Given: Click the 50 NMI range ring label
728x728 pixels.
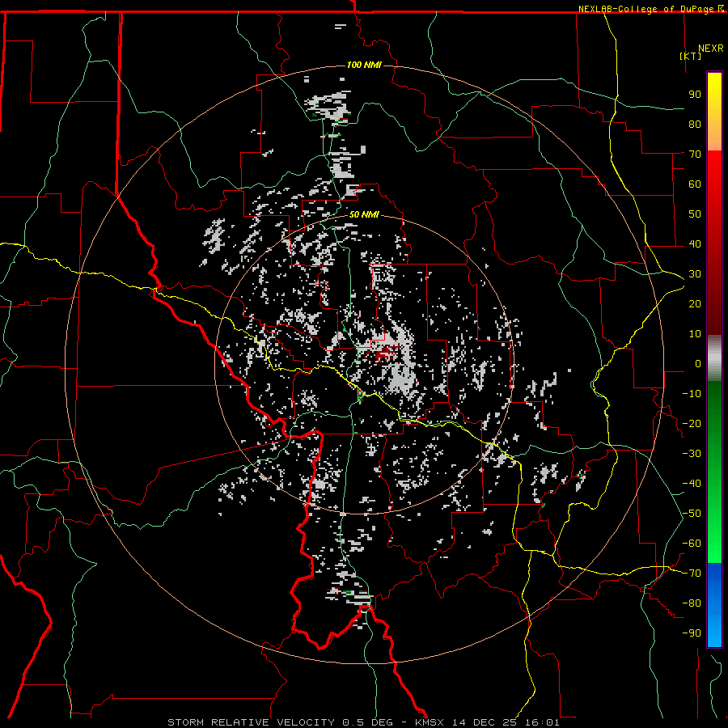Looking at the screenshot, I should (364, 214).
